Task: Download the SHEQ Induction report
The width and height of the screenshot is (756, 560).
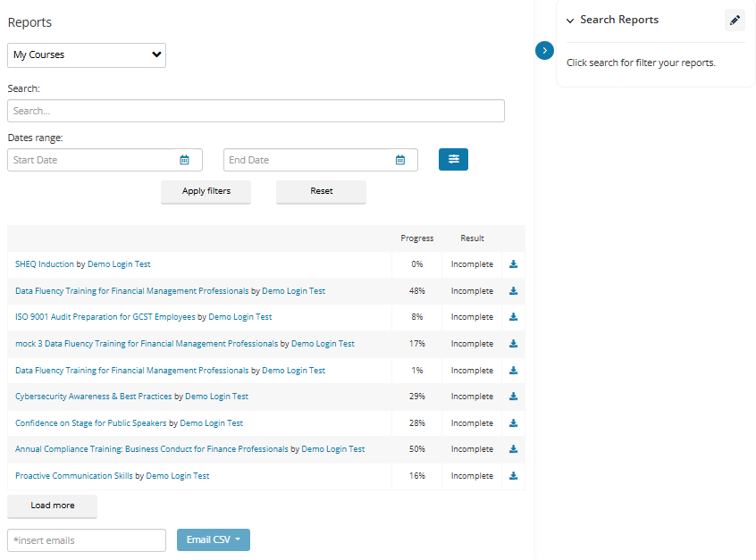Action: (x=513, y=264)
